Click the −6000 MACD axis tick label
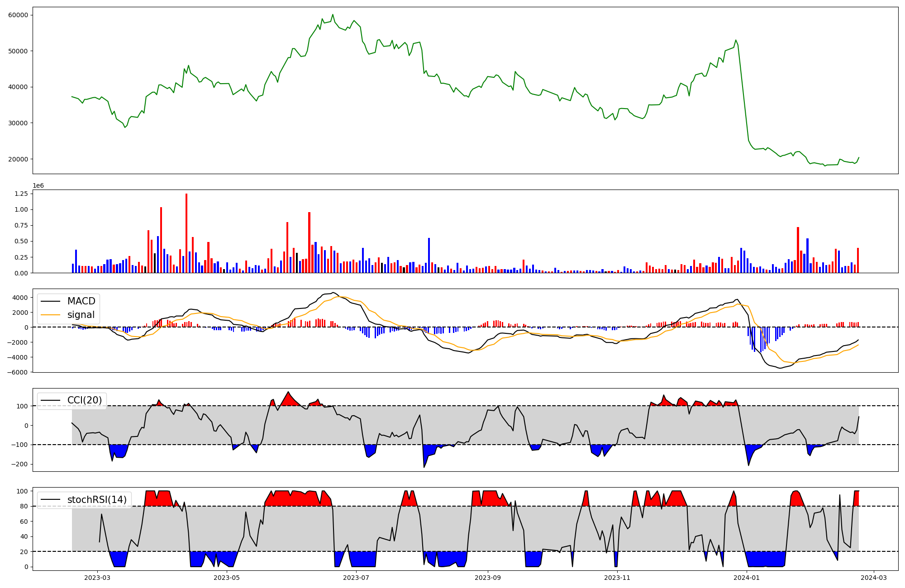Image resolution: width=905 pixels, height=588 pixels. point(16,372)
